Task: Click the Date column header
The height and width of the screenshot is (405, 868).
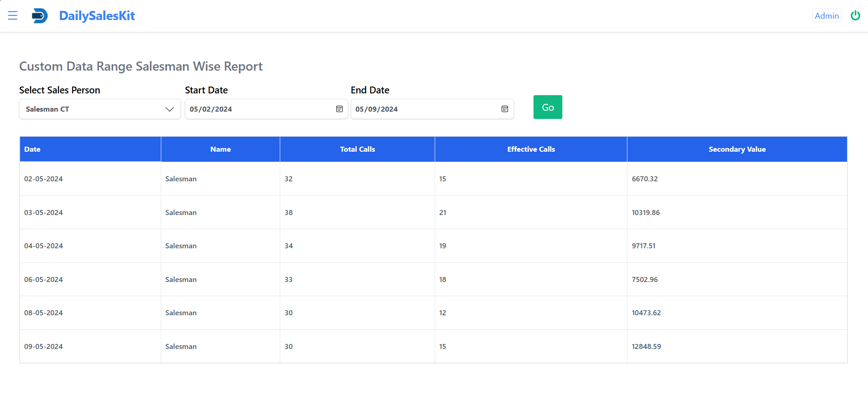Action: tap(32, 149)
